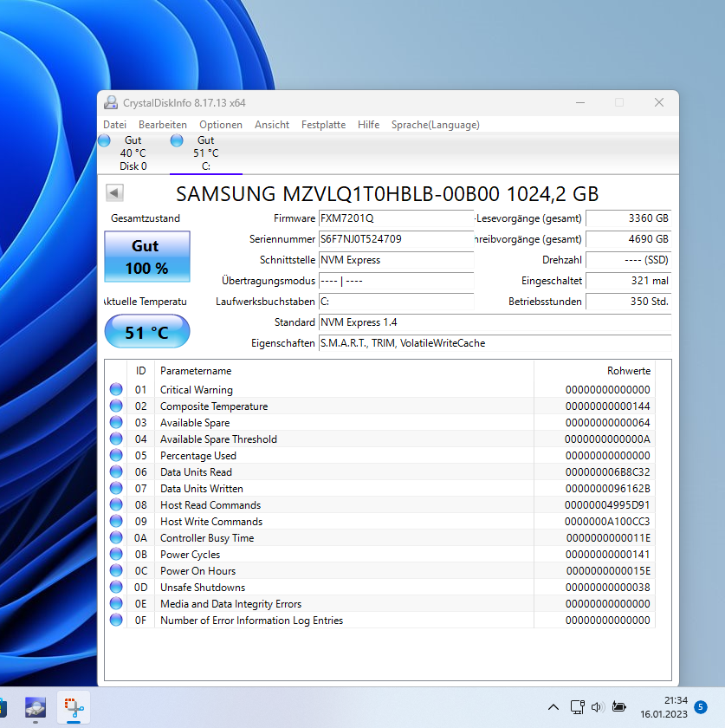725x728 pixels.
Task: Click the previous-disk arrow button
Action: [114, 192]
